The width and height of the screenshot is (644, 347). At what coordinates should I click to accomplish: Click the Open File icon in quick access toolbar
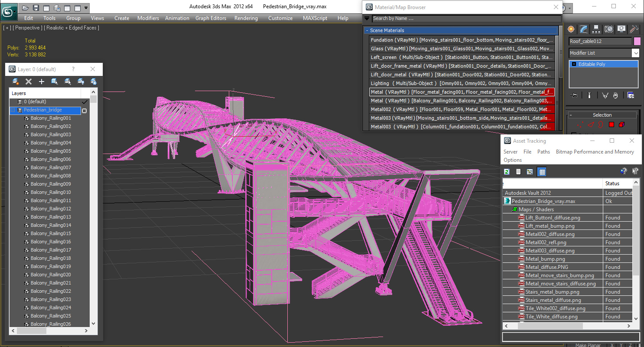26,8
